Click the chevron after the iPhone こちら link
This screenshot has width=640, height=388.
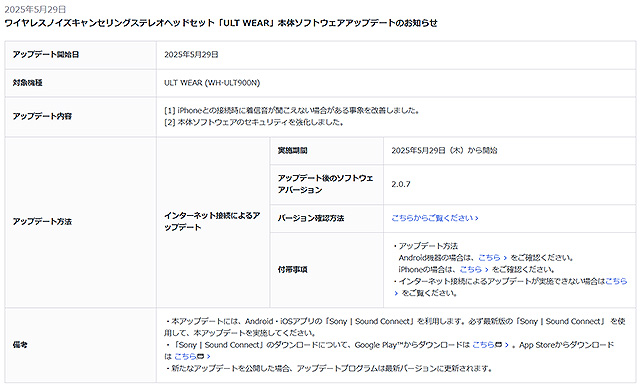487,270
